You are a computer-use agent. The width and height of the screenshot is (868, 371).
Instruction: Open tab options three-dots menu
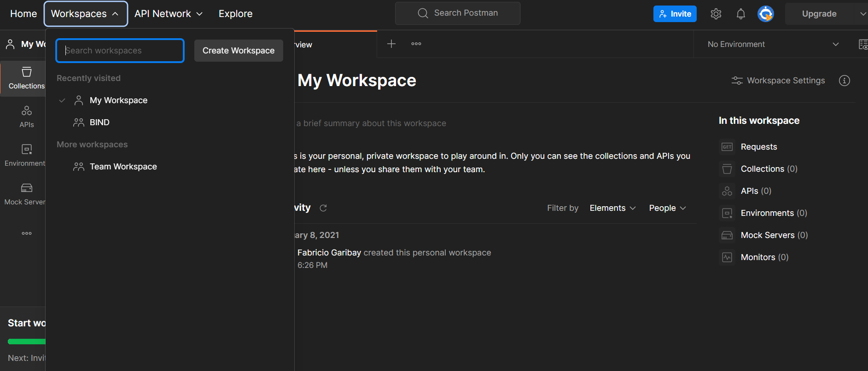[x=416, y=44]
